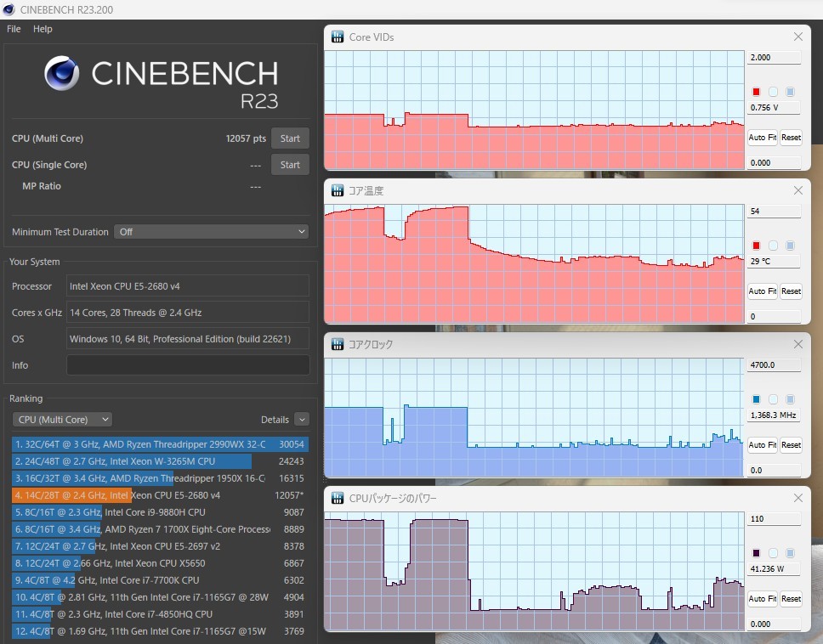The width and height of the screenshot is (823, 644).
Task: Click Reset in the Core VIDs window
Action: click(x=791, y=138)
